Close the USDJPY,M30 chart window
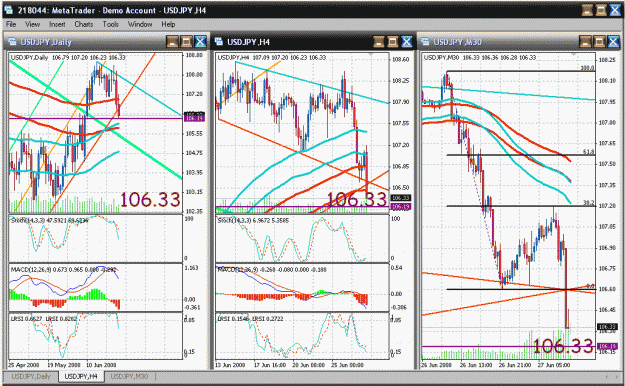The image size is (625, 386). pos(613,41)
